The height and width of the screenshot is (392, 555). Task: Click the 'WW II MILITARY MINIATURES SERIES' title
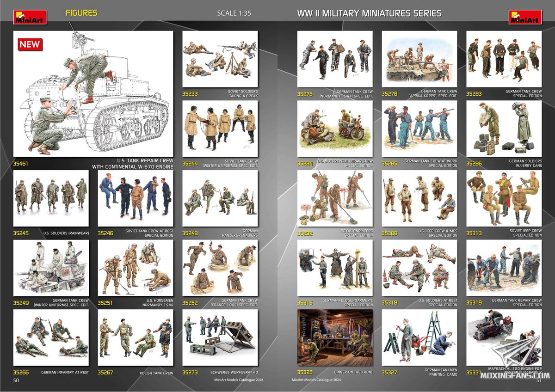[370, 13]
